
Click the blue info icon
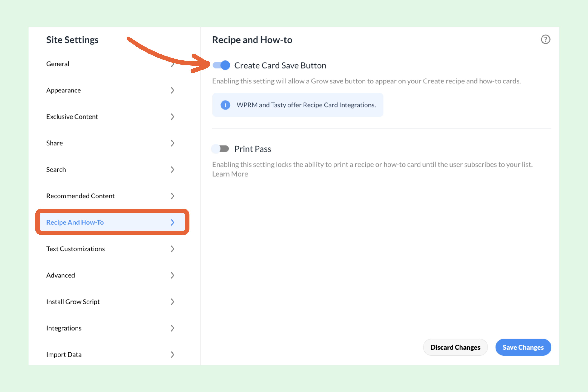[x=225, y=105]
